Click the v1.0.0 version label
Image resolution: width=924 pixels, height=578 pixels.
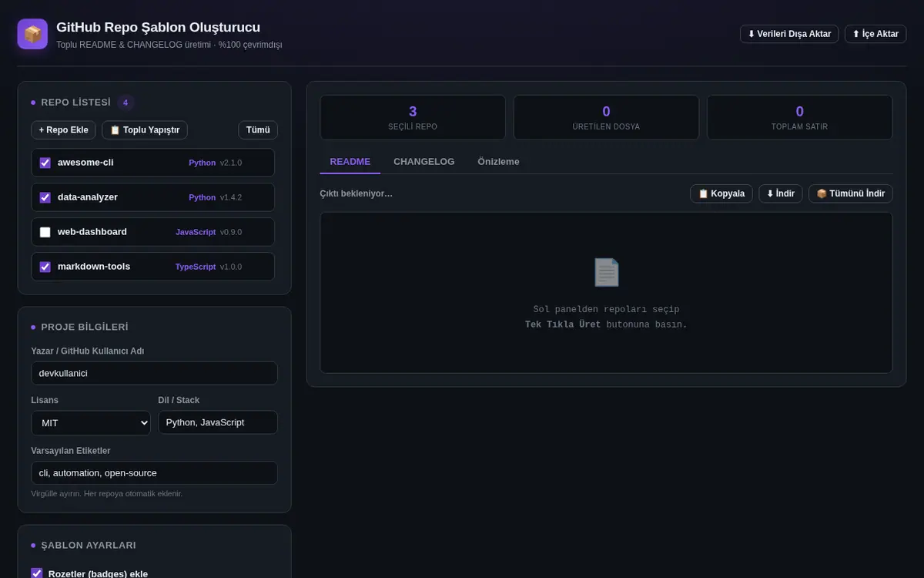[x=231, y=267]
